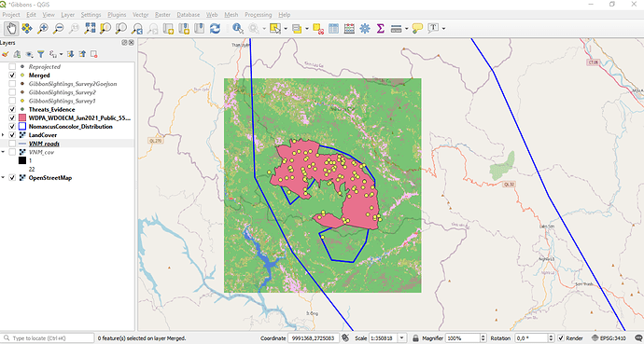Click the filter legend icon in Layers panel
The width and height of the screenshot is (644, 344).
(x=41, y=54)
